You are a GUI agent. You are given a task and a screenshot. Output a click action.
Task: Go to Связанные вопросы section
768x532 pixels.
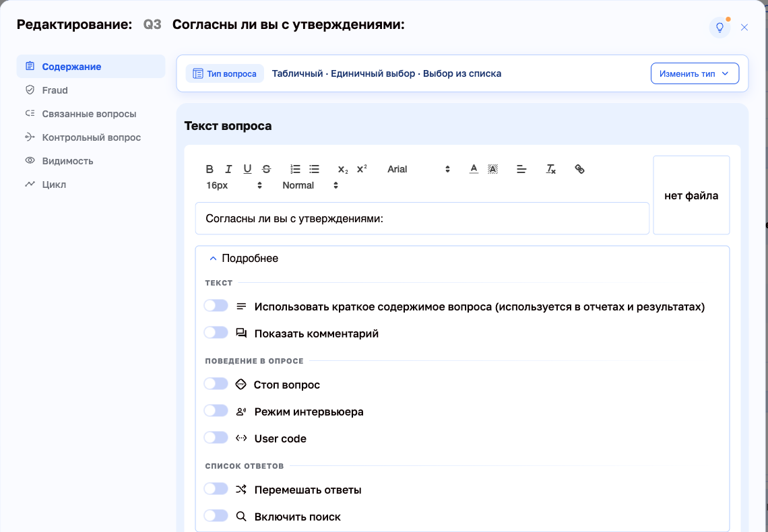pyautogui.click(x=91, y=114)
